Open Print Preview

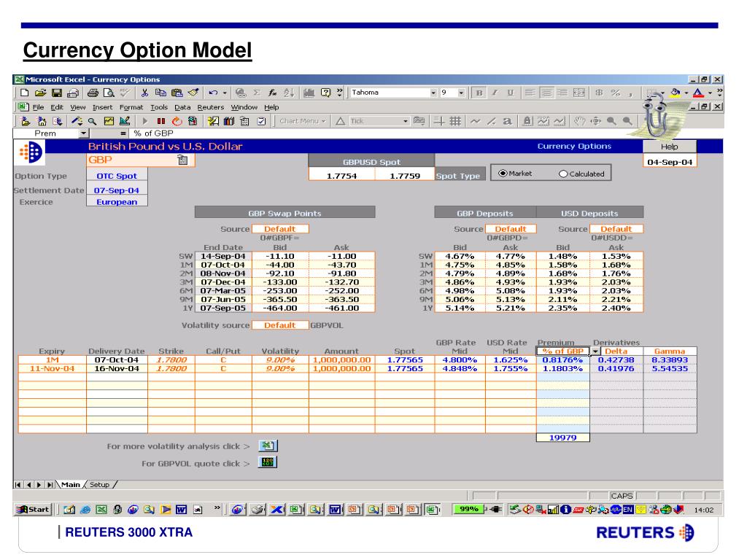pyautogui.click(x=109, y=93)
